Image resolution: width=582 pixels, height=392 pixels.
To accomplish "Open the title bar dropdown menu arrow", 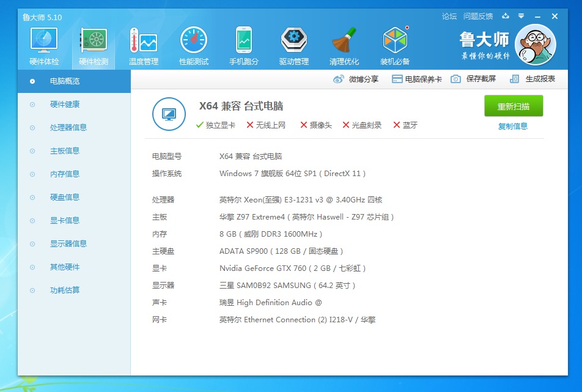I will click(x=521, y=16).
